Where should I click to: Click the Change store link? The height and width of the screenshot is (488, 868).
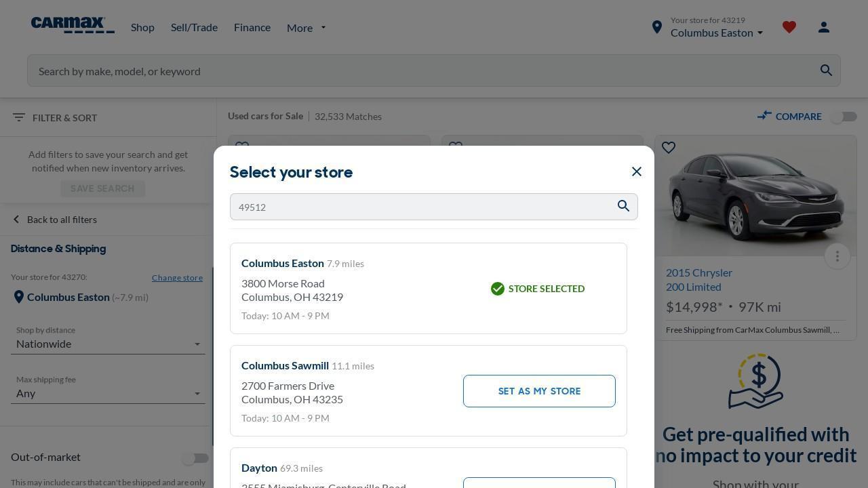[177, 277]
